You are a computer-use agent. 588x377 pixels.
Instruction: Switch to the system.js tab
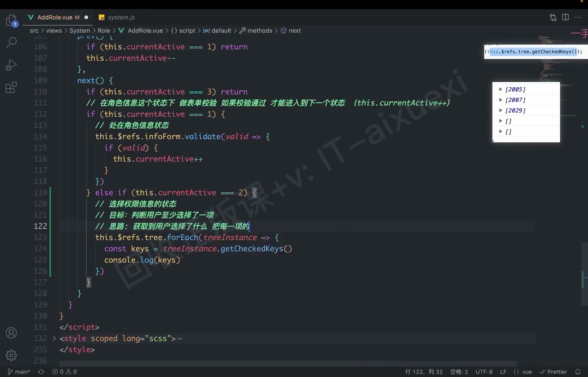pyautogui.click(x=121, y=17)
